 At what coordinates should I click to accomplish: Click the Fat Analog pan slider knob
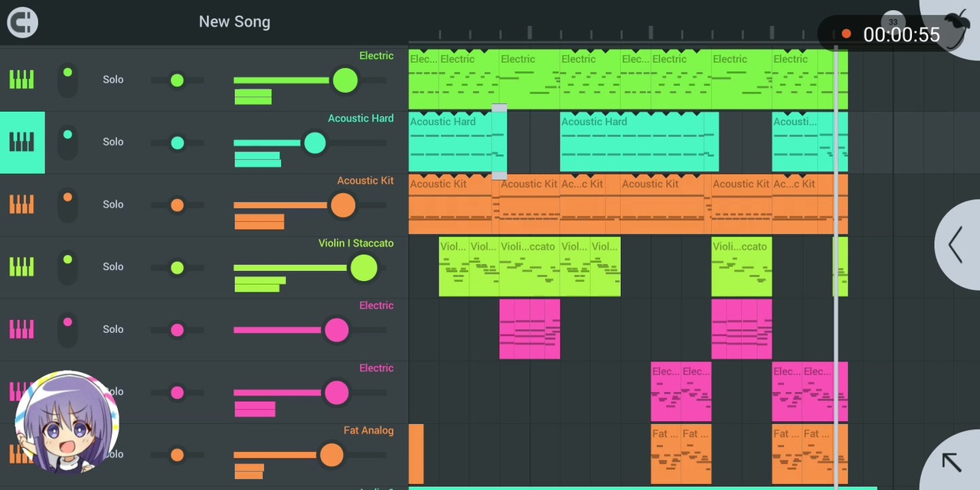177,455
